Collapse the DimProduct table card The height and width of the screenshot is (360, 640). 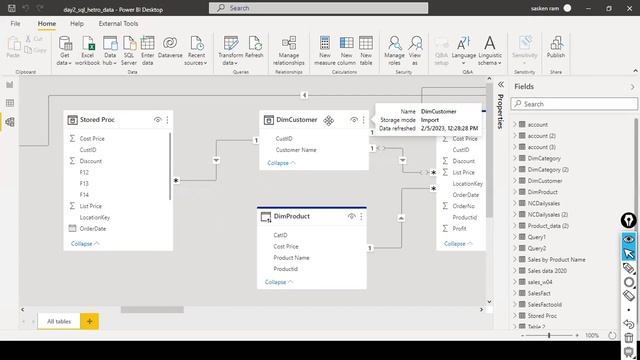[x=279, y=282]
